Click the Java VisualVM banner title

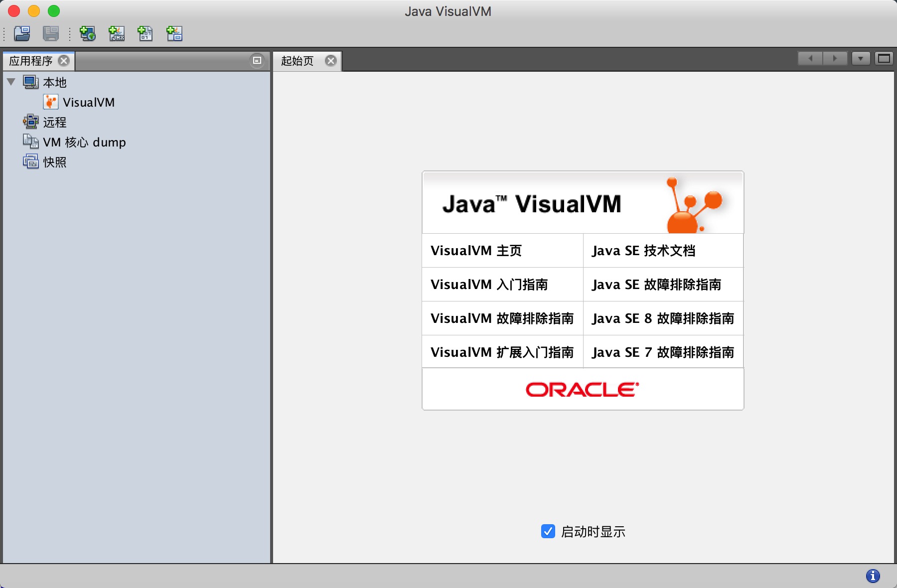pos(532,204)
